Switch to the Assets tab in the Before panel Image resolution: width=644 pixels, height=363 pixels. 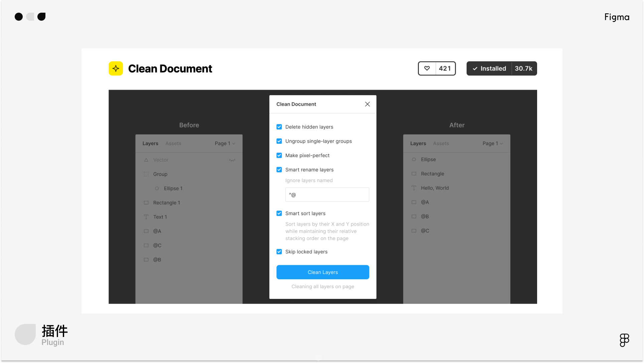click(173, 143)
